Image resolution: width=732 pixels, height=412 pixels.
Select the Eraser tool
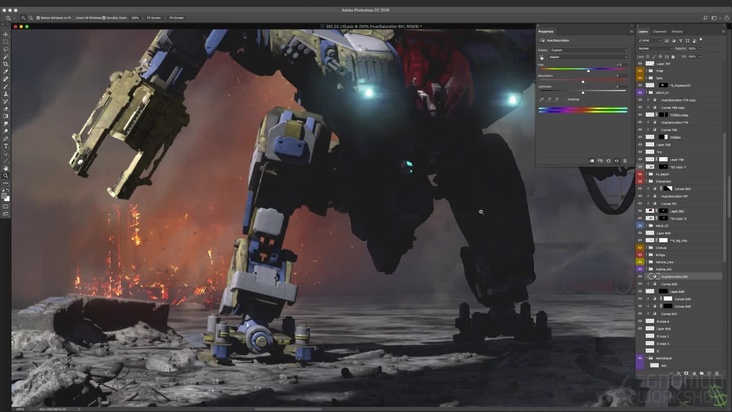6,109
